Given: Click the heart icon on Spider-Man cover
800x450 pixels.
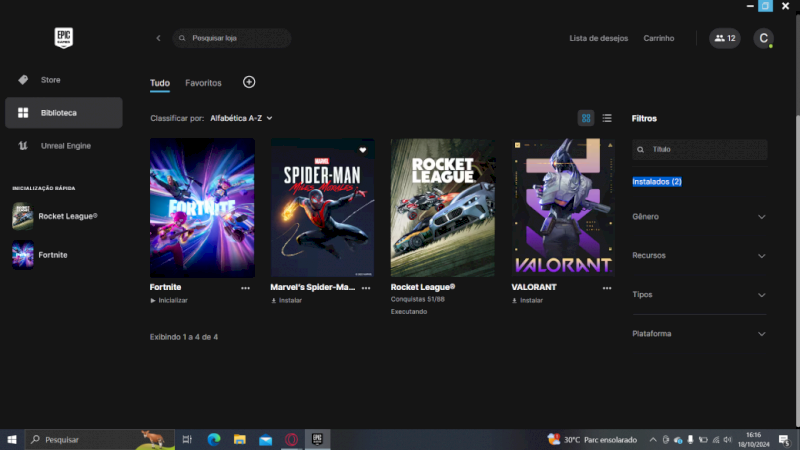Looking at the screenshot, I should tap(363, 150).
